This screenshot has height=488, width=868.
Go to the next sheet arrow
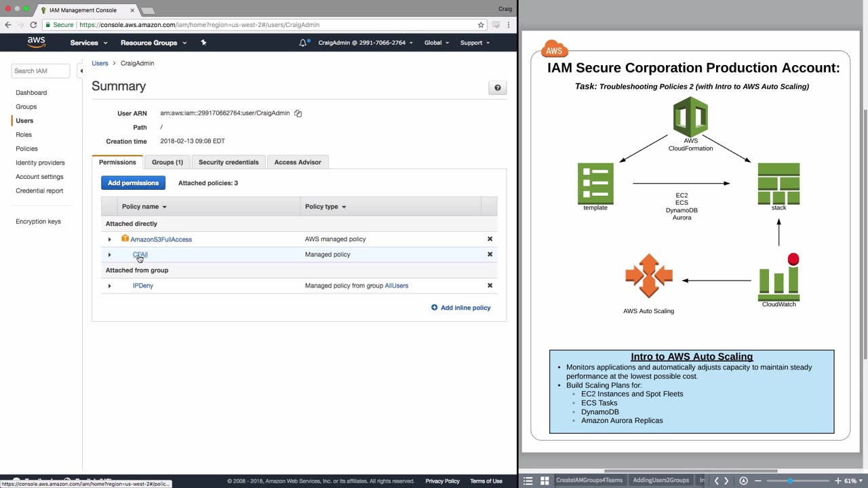coord(726,481)
